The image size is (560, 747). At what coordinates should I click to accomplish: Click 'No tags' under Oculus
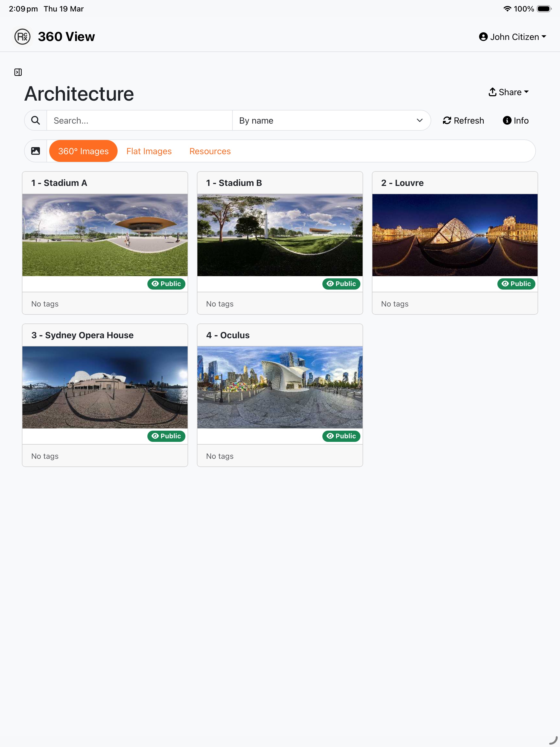click(220, 456)
